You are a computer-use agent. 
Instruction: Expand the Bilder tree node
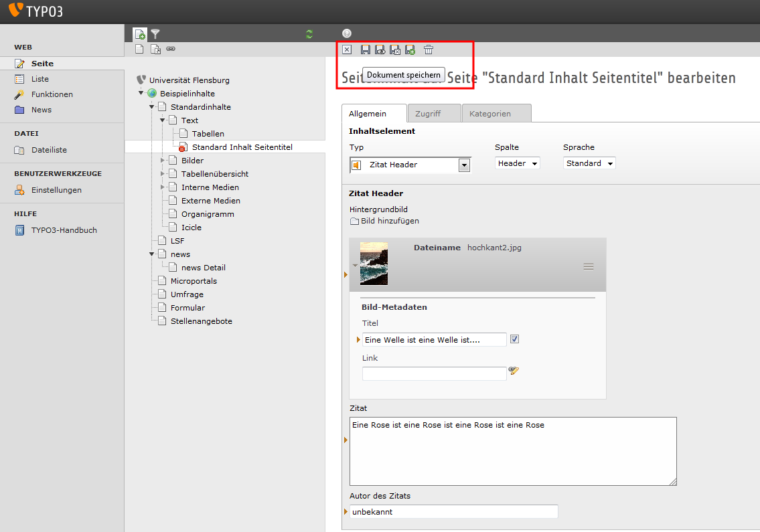[x=163, y=161]
